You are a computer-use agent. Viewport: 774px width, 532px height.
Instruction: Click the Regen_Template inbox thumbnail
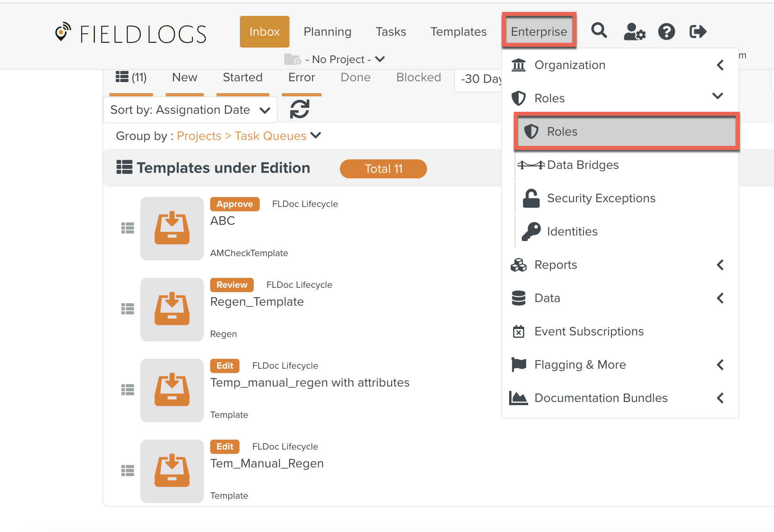click(172, 310)
